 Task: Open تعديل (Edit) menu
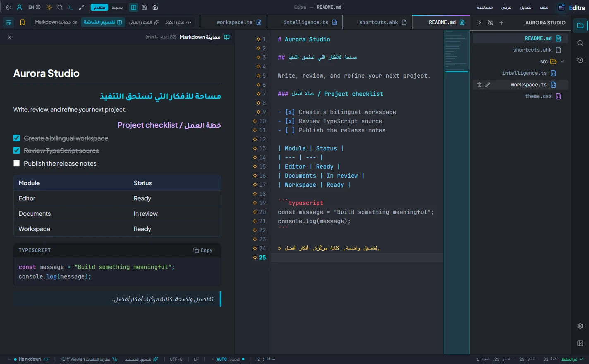pos(525,7)
